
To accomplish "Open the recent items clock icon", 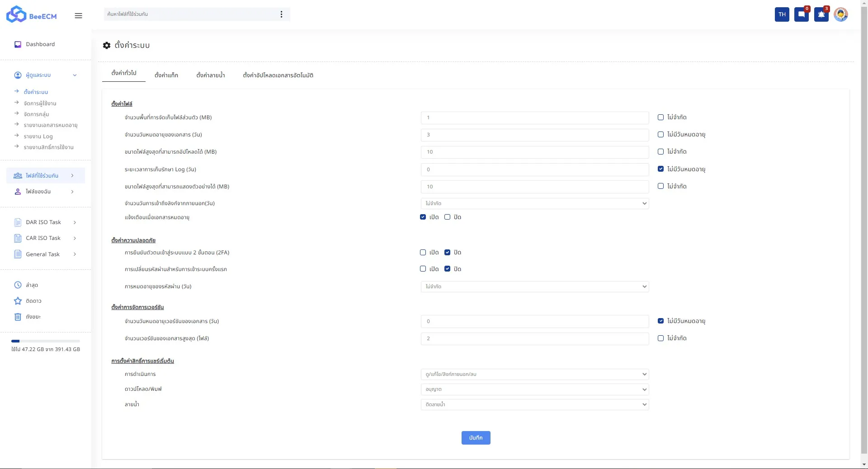I will 18,285.
